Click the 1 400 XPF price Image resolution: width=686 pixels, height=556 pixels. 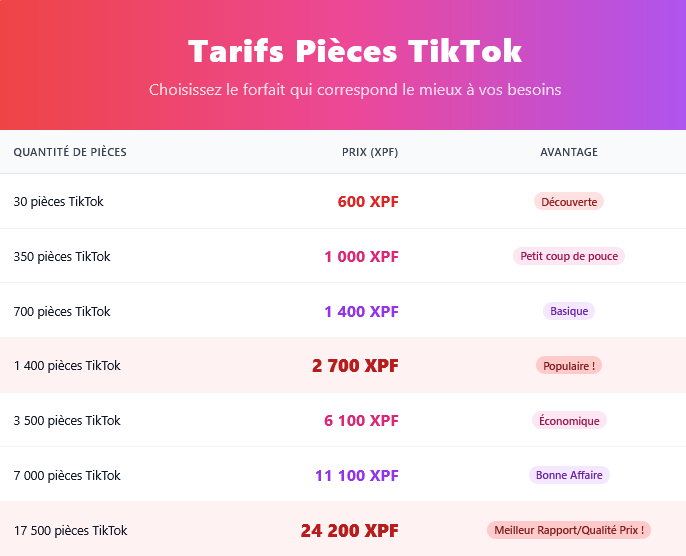pos(361,312)
